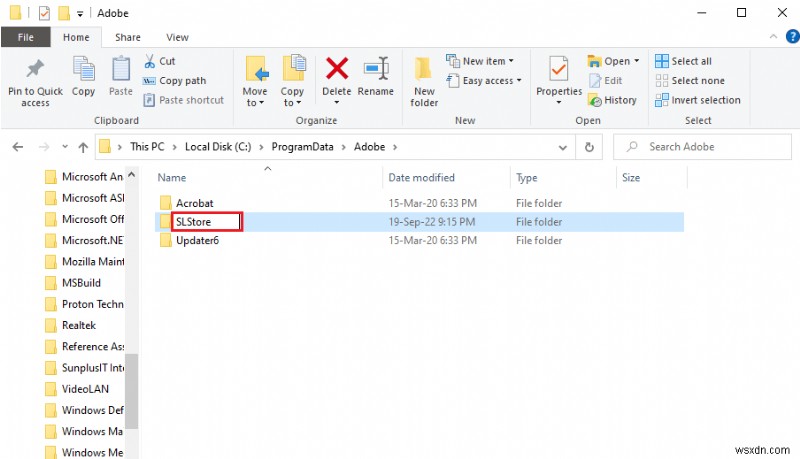Click the Cut scissors command
Image resolution: width=800 pixels, height=459 pixels.
[159, 61]
